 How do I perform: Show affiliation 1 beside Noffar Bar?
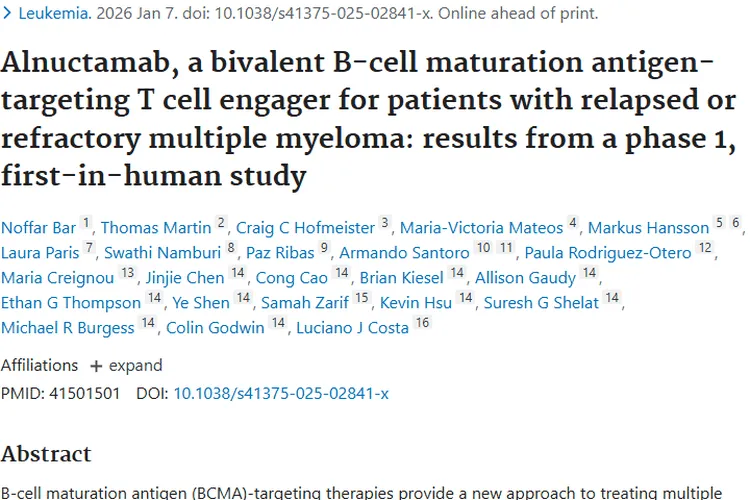click(x=87, y=225)
